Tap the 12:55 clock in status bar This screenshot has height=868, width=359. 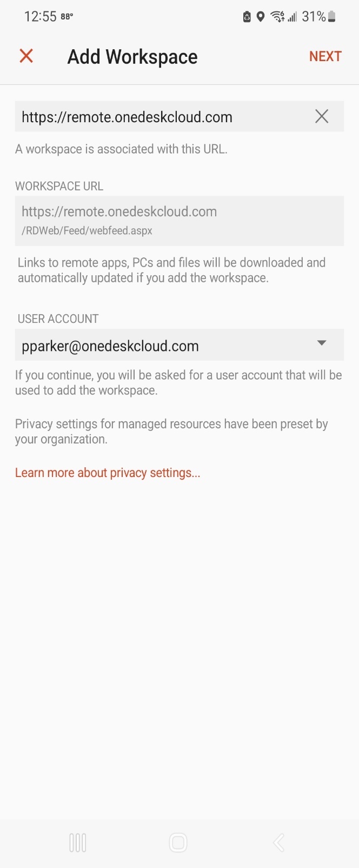click(40, 17)
